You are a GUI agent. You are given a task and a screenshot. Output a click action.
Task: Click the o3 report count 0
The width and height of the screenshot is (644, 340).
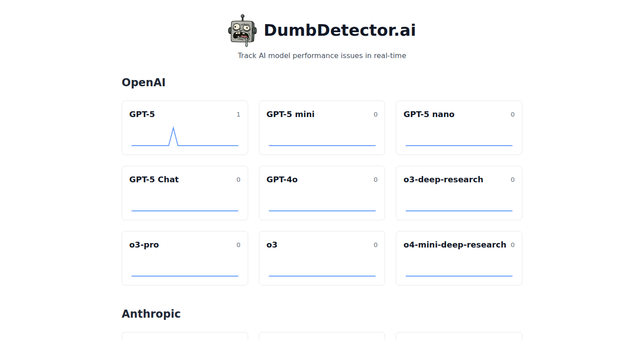376,245
